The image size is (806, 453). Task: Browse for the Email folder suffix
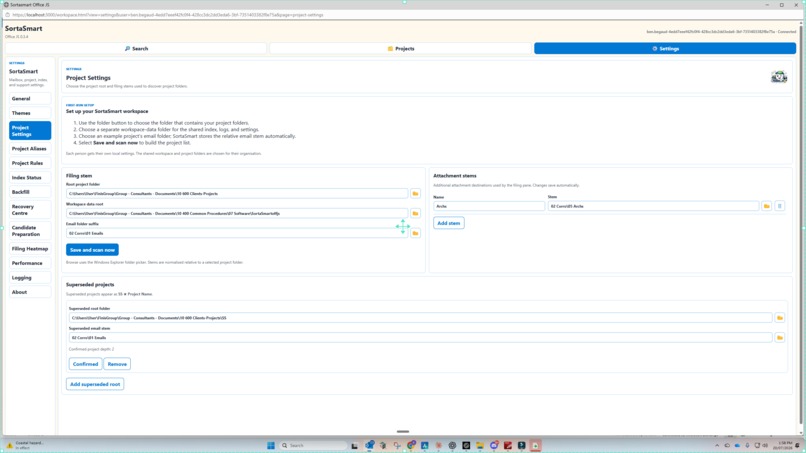pyautogui.click(x=415, y=233)
